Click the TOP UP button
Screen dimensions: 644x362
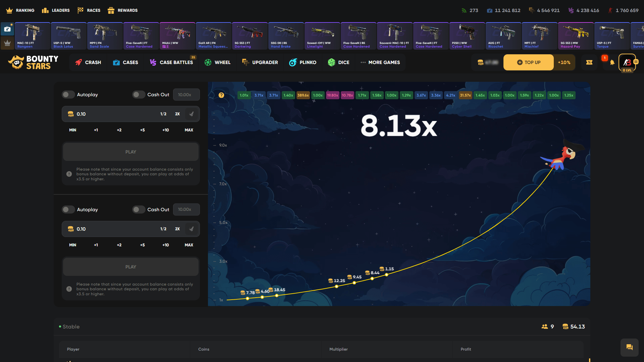528,62
